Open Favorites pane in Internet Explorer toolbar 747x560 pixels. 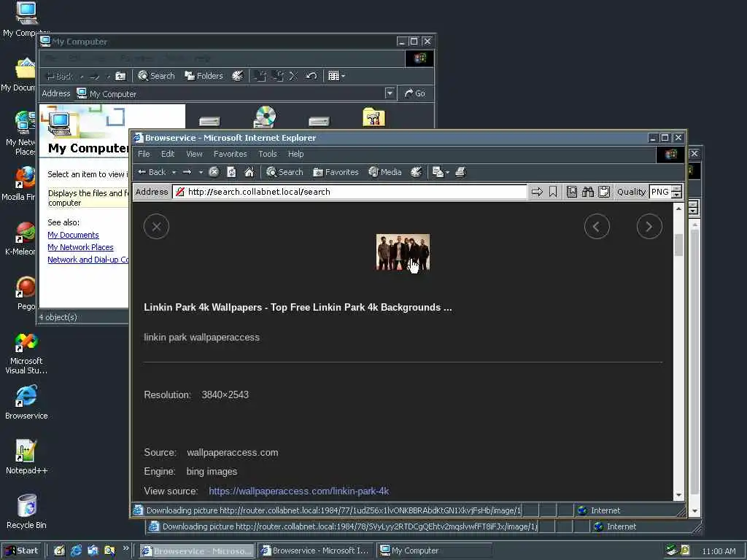pyautogui.click(x=336, y=172)
